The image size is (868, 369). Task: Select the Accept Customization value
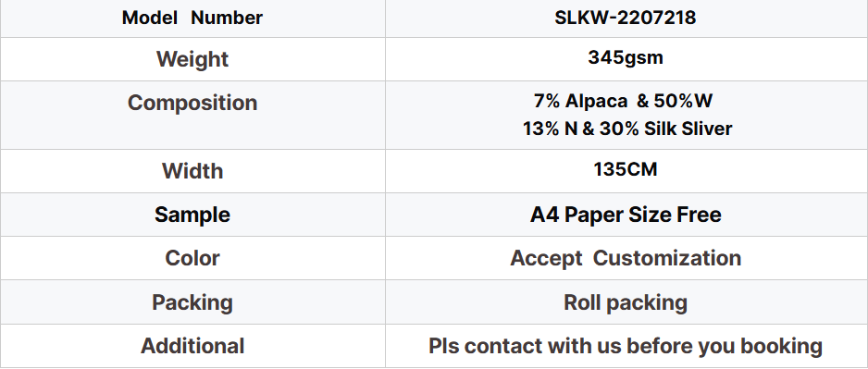626,258
